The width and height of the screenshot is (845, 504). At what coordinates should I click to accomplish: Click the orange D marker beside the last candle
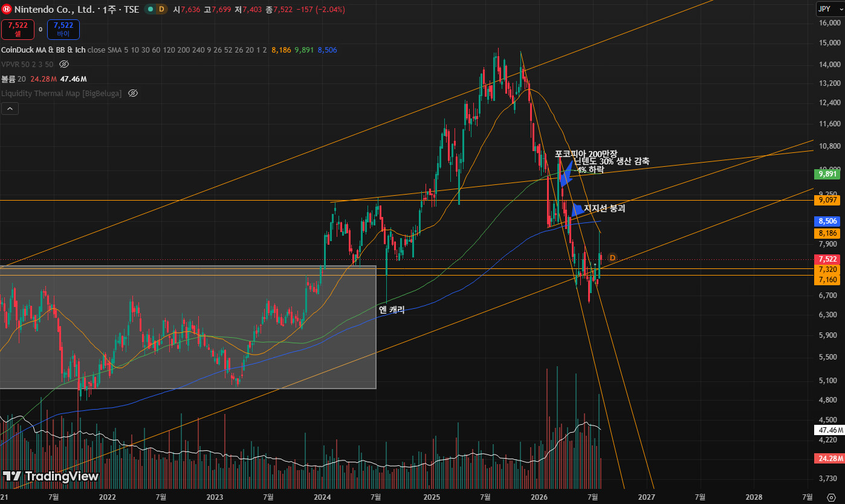(612, 258)
